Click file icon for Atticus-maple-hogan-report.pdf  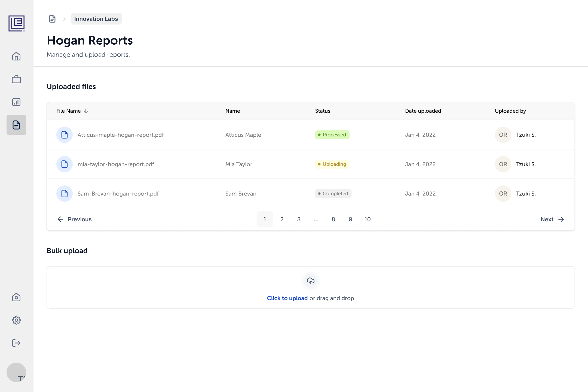[65, 135]
